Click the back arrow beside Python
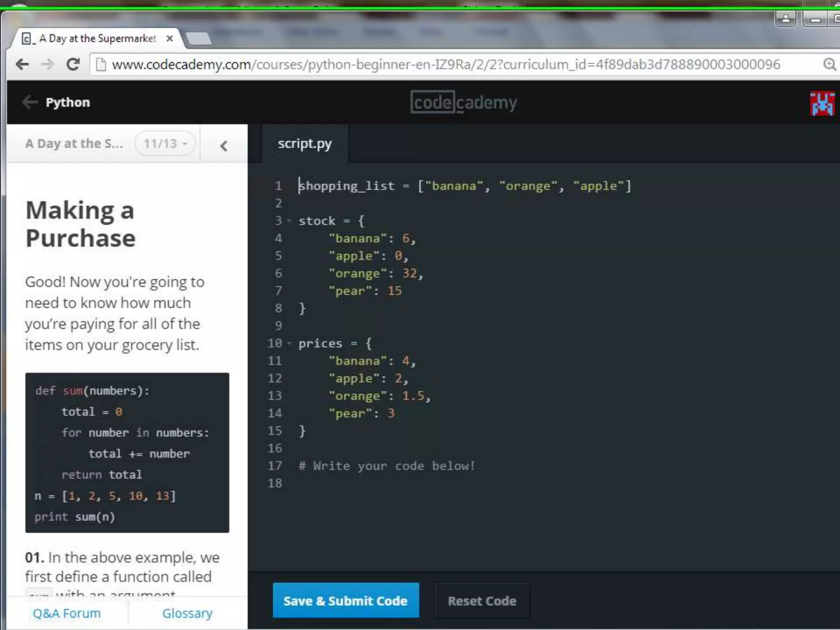The width and height of the screenshot is (840, 630). tap(30, 102)
